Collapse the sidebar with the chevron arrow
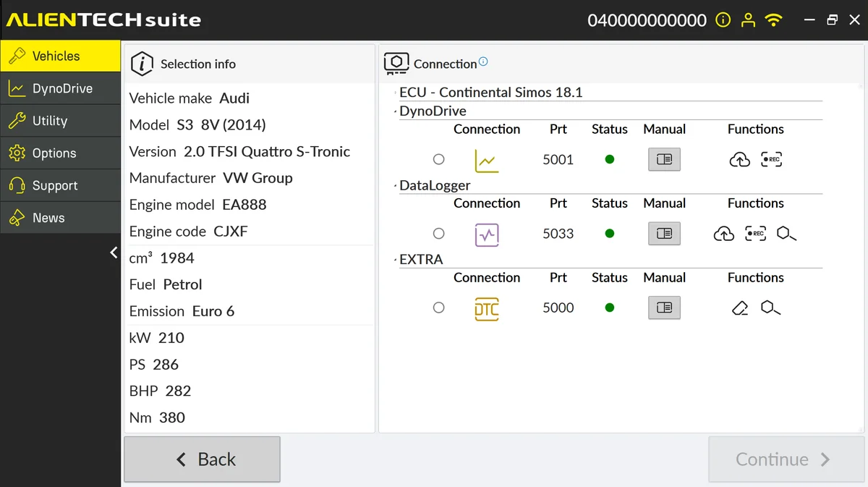868x487 pixels. [114, 253]
